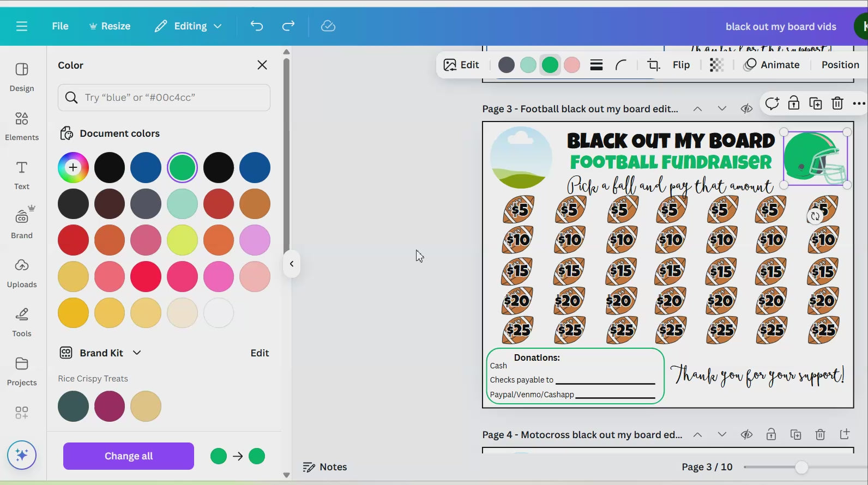The image size is (868, 485).
Task: Open the File menu
Action: (x=60, y=26)
